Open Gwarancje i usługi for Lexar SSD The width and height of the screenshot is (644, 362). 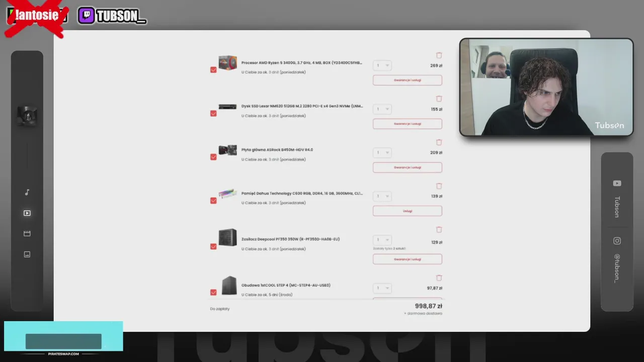coord(408,124)
